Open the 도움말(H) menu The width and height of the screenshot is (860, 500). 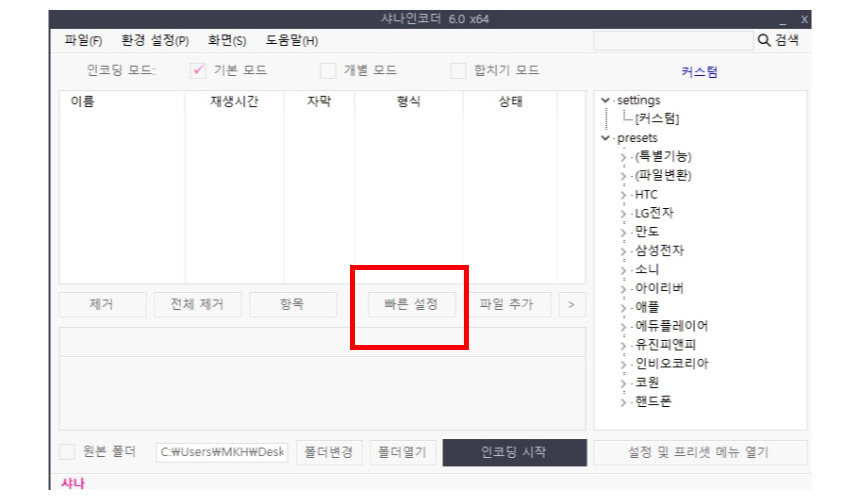click(x=292, y=41)
